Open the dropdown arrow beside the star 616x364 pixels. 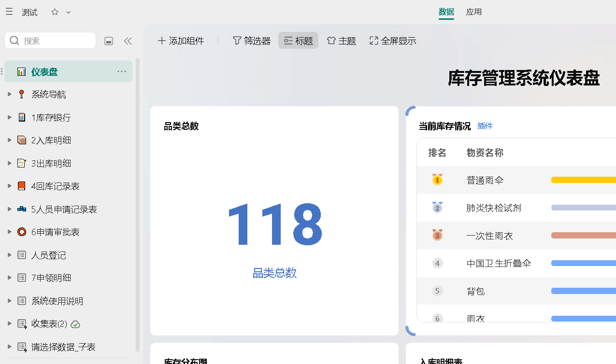point(69,12)
